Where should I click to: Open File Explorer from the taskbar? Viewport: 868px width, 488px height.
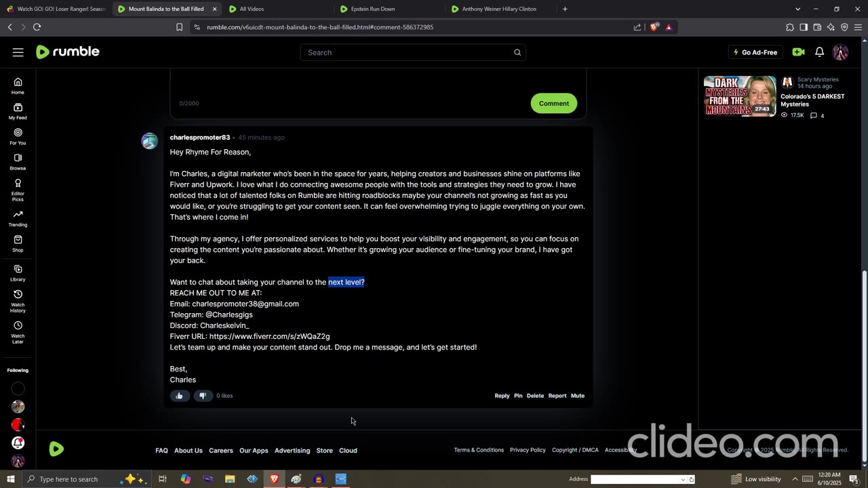(x=230, y=479)
